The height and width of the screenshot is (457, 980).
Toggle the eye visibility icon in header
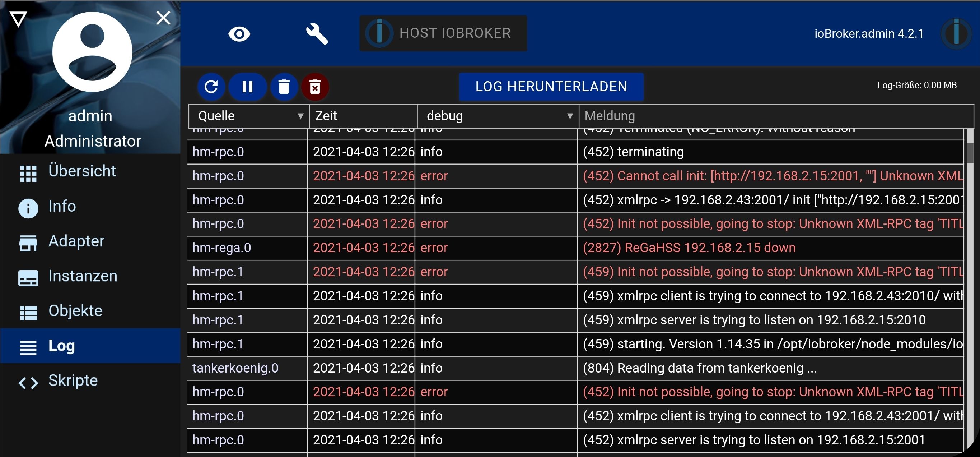point(239,34)
